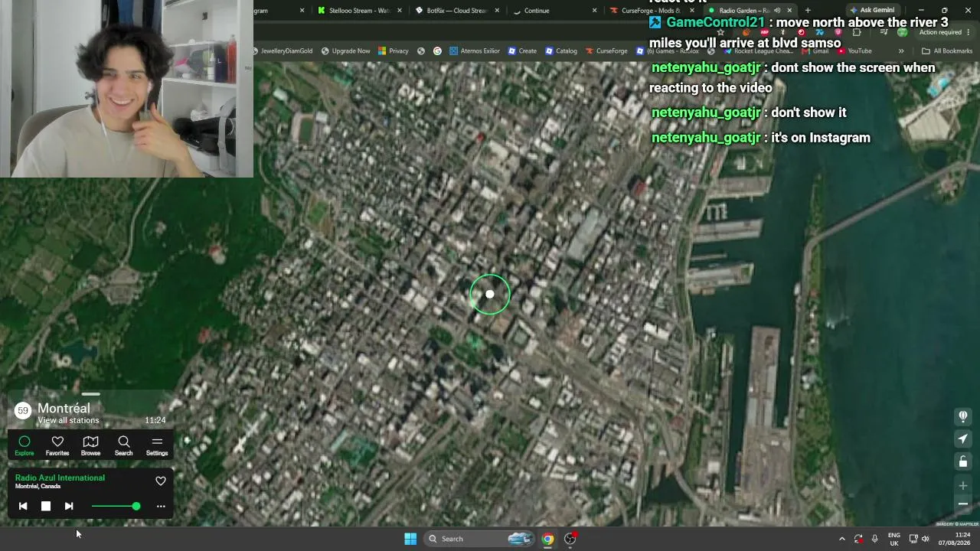Viewport: 980px width, 551px height.
Task: Close the Radio Garden tab
Action: [x=789, y=11]
